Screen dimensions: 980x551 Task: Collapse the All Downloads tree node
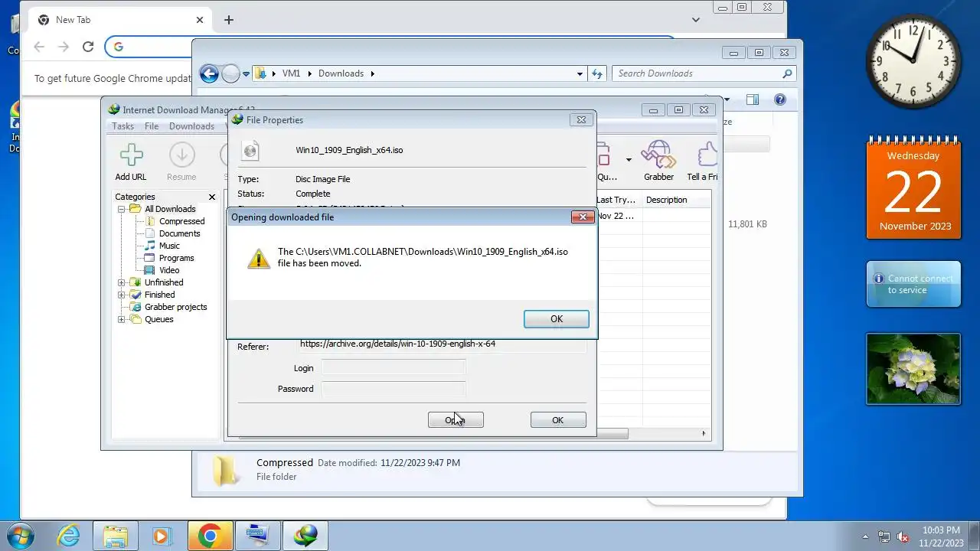tap(121, 209)
